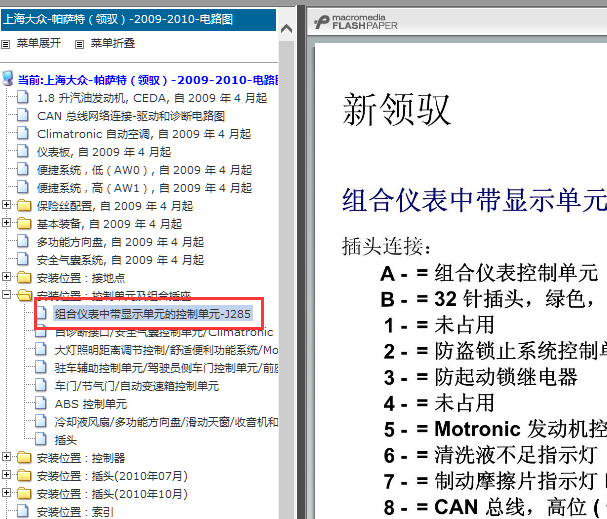607x519 pixels.
Task: Select 基本装备, 自 2009 年 4 月起 label
Action: pos(109,224)
